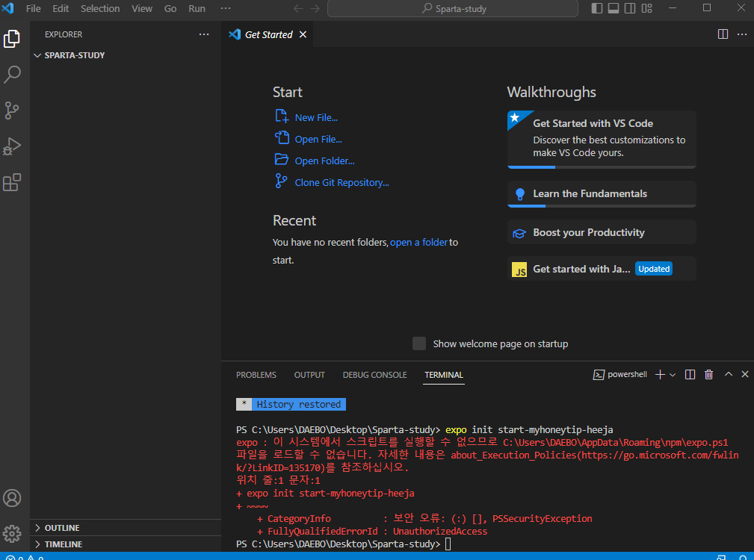Select the TERMINAL panel tab
This screenshot has height=560, width=754.
coord(444,375)
